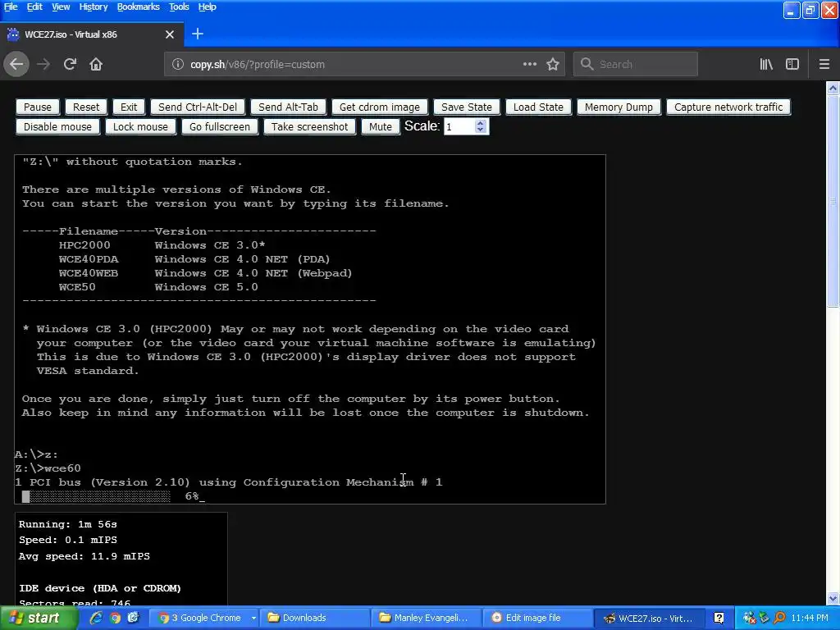Click Take screenshot button
This screenshot has width=840, height=630.
pos(309,127)
